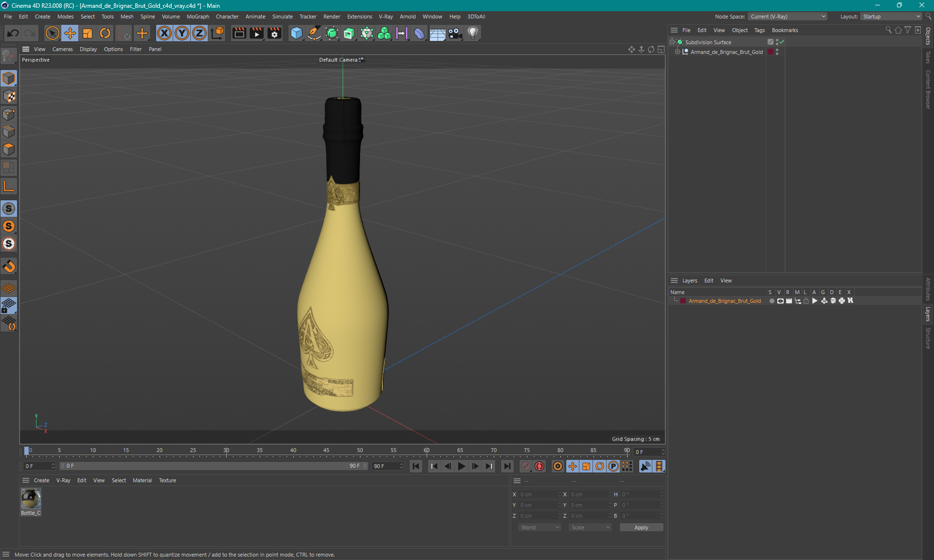Open the MoGraph menu
934x560 pixels.
click(198, 17)
